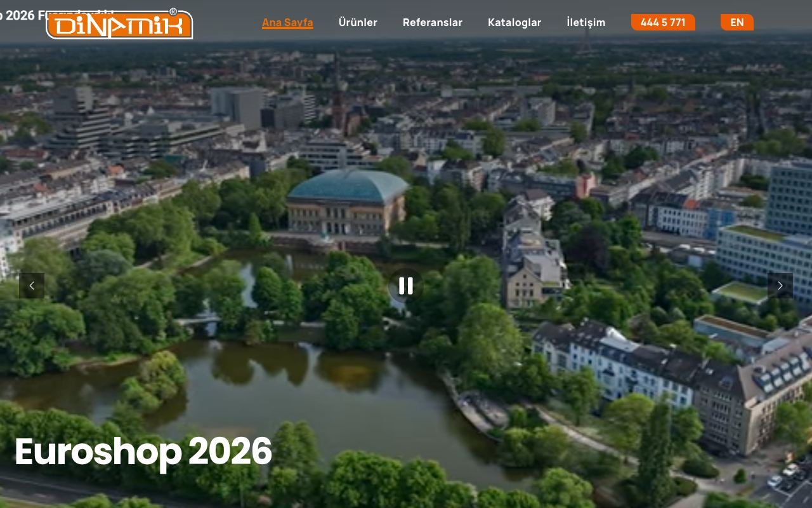Open the Ürünler menu

(358, 22)
